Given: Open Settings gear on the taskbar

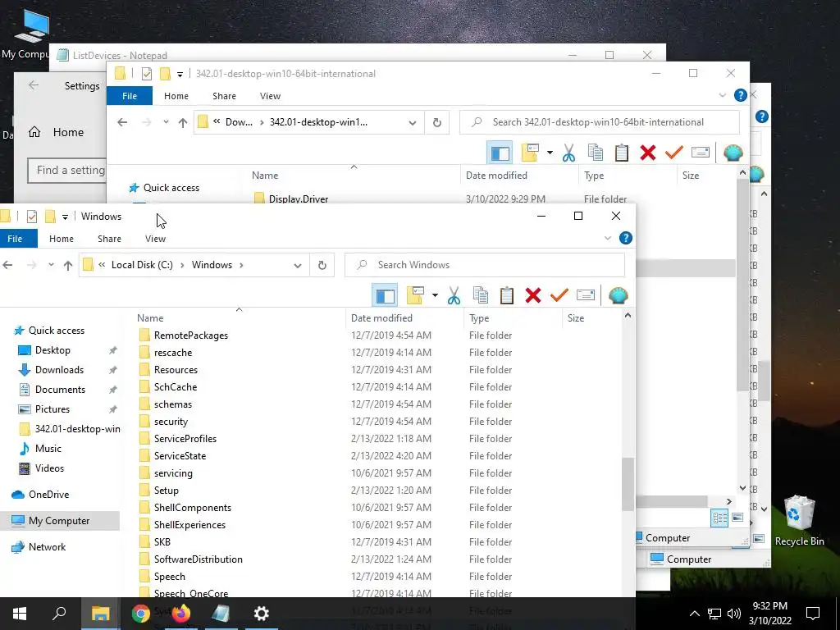Looking at the screenshot, I should [x=262, y=614].
